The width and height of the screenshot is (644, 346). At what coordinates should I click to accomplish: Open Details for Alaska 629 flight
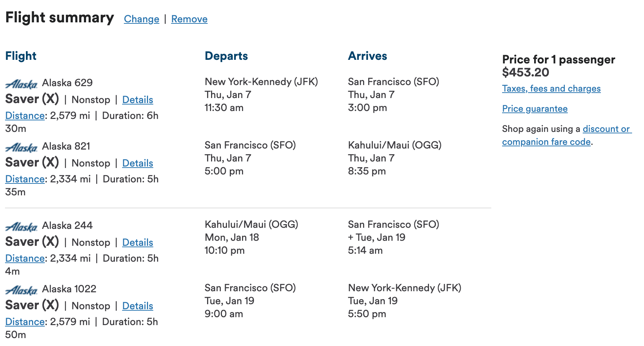coord(138,100)
